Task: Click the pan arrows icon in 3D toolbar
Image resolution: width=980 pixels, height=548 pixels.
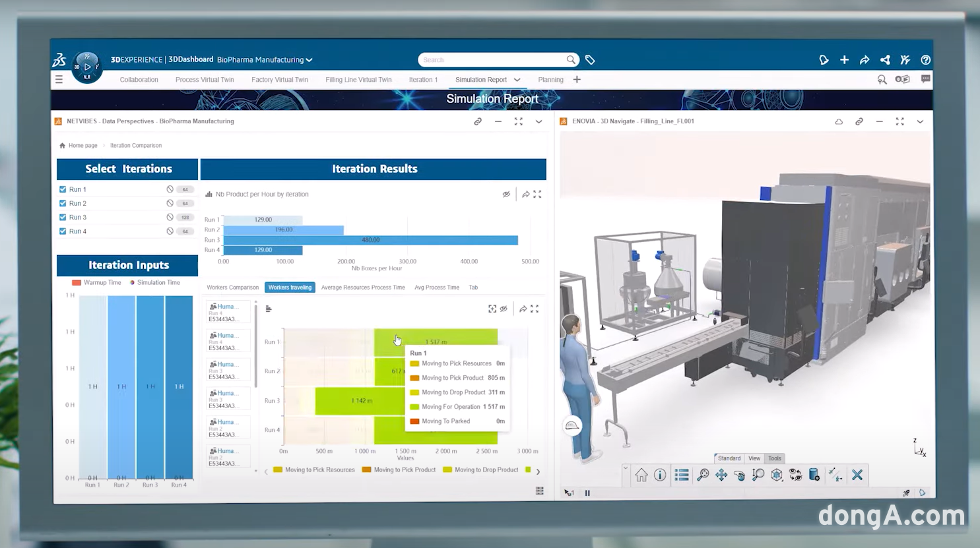Action: 721,475
